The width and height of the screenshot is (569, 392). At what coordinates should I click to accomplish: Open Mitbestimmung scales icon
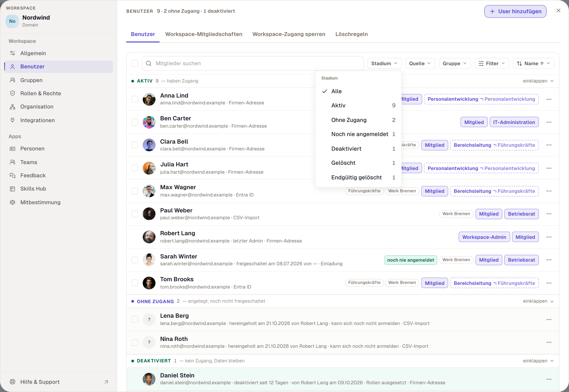pos(13,202)
